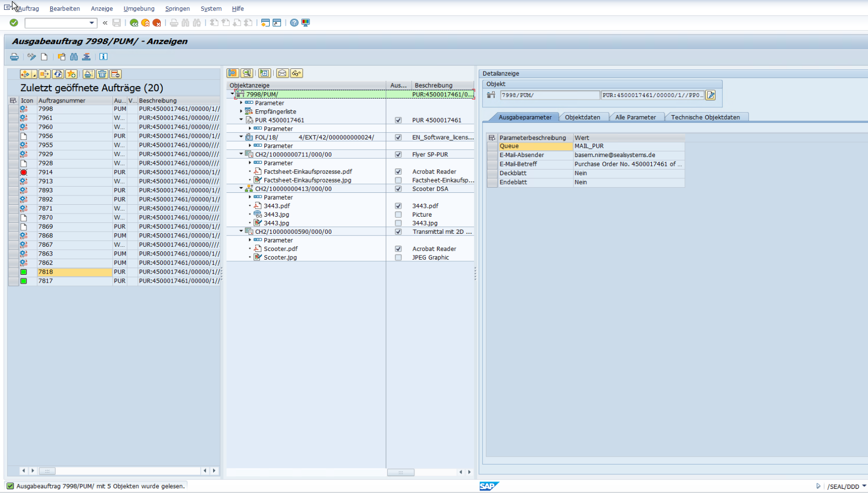Click the Auftragsnummer column header

(x=75, y=101)
